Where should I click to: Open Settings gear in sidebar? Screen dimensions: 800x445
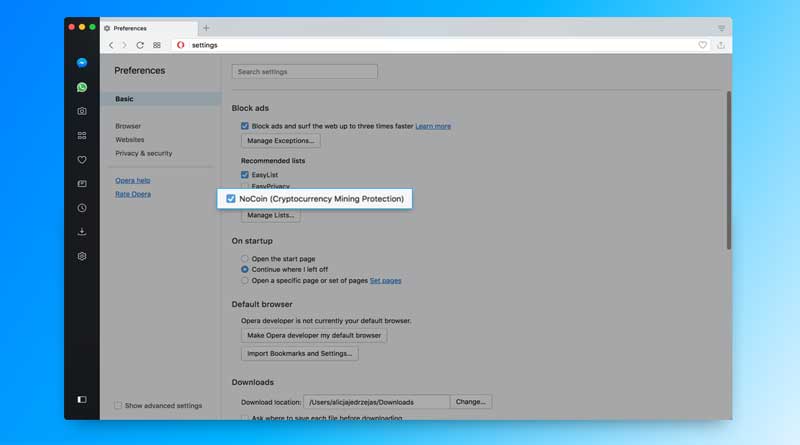pyautogui.click(x=82, y=256)
